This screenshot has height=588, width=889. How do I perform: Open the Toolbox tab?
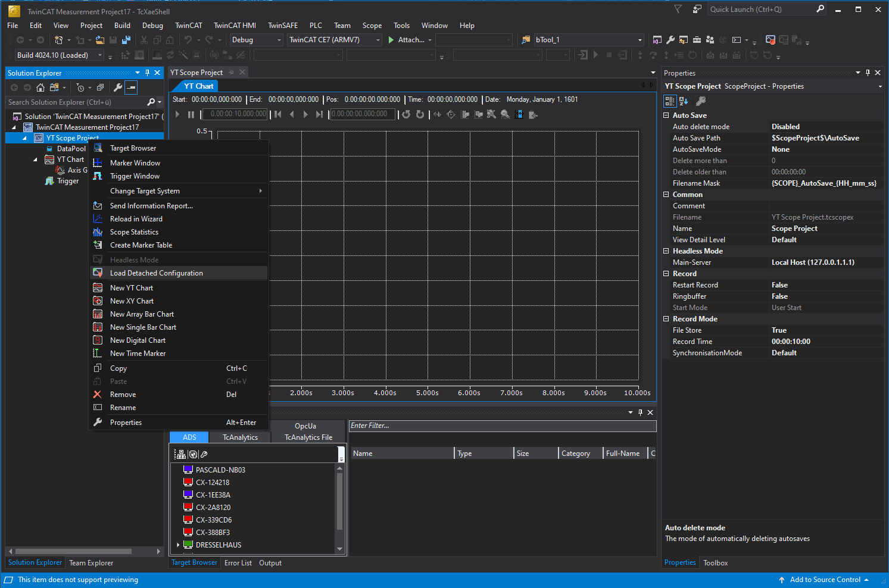pos(715,563)
